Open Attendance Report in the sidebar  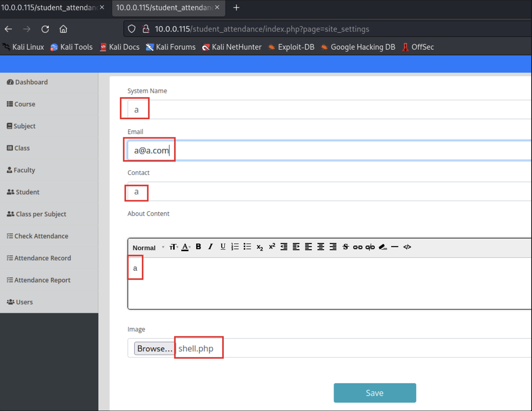click(42, 280)
